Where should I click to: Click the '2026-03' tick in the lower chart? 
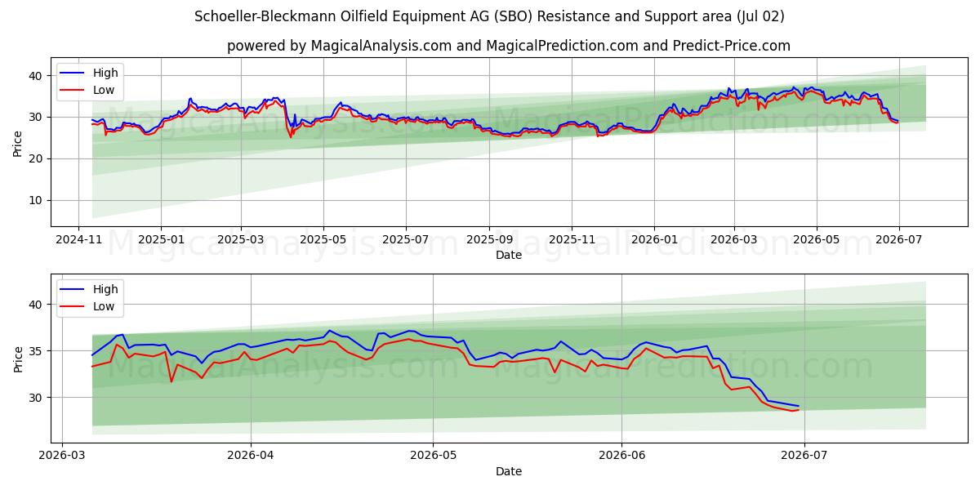[x=62, y=457]
